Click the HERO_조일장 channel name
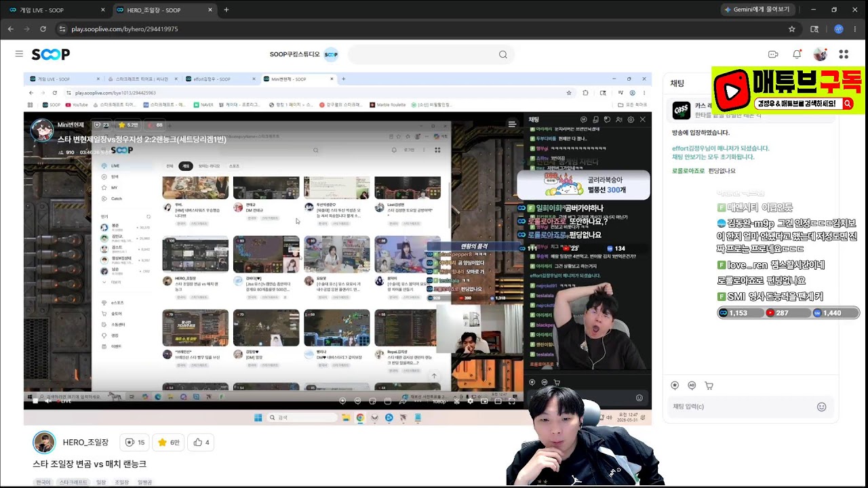The width and height of the screenshot is (868, 488). pyautogui.click(x=85, y=443)
